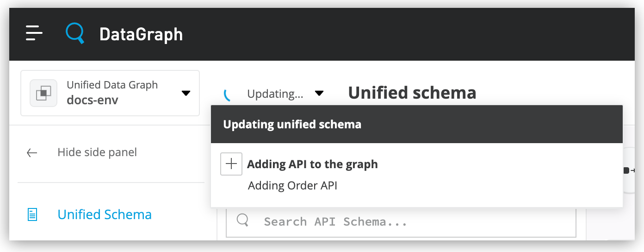Open the Unified Data Graph environment selector
Image resolution: width=644 pixels, height=252 pixels.
pos(110,93)
